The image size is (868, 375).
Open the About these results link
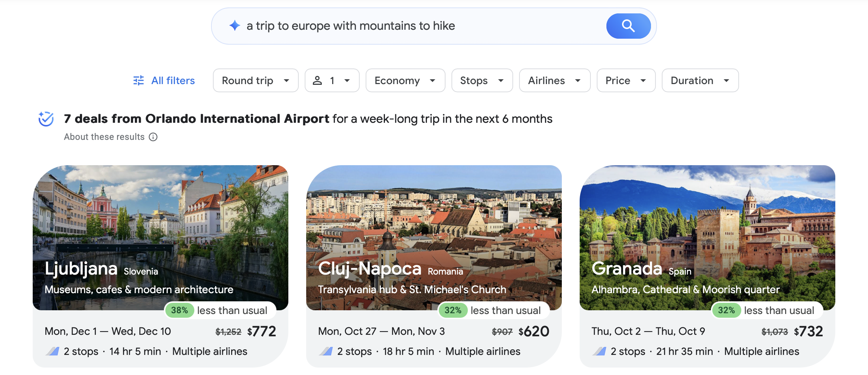point(104,137)
